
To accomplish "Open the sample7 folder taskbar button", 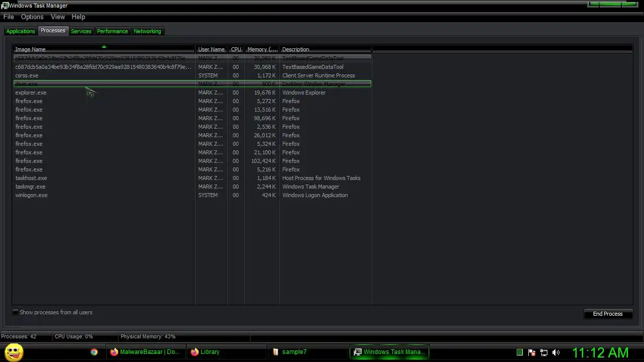I will click(306, 352).
